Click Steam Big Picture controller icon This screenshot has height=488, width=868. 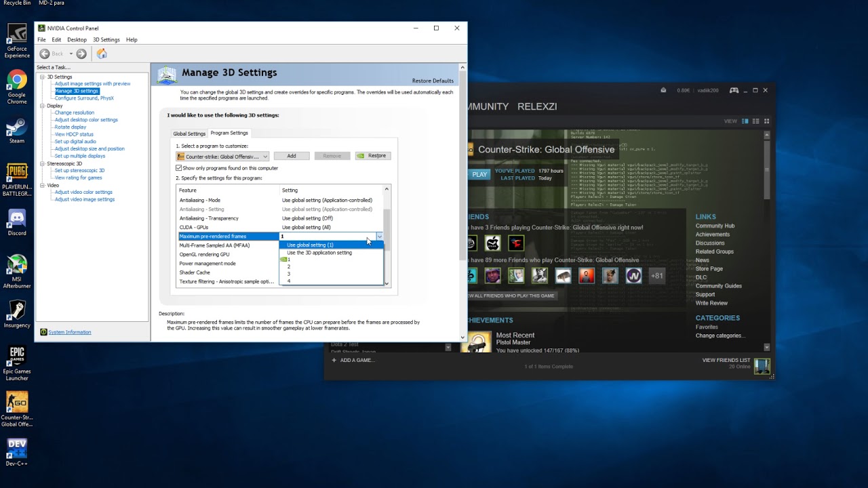tap(734, 90)
